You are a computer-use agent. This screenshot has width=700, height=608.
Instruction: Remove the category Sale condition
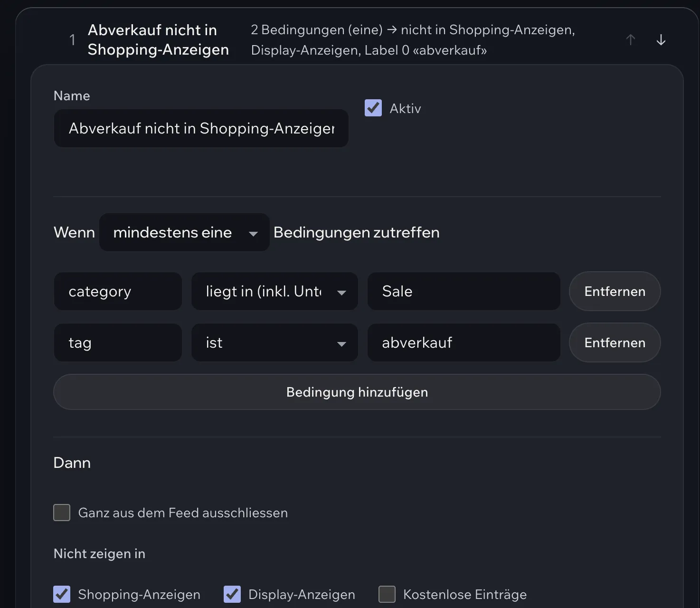[x=615, y=291]
